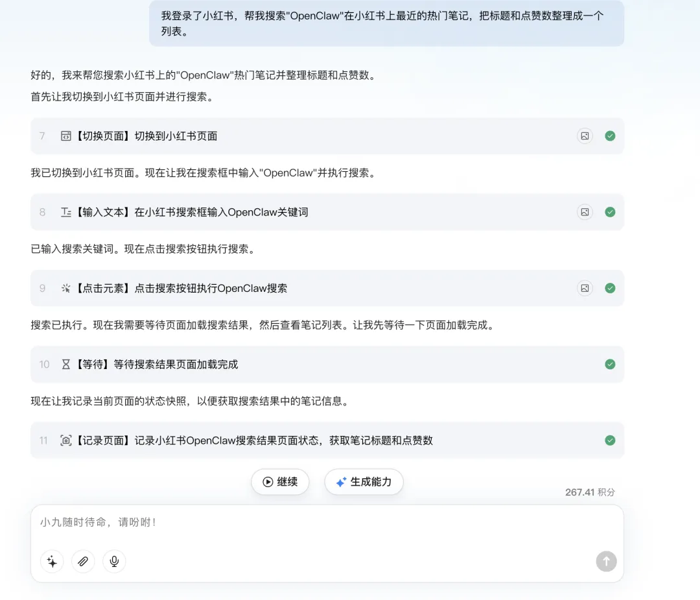Send message with the up-arrow button
This screenshot has height=600, width=700.
[606, 561]
